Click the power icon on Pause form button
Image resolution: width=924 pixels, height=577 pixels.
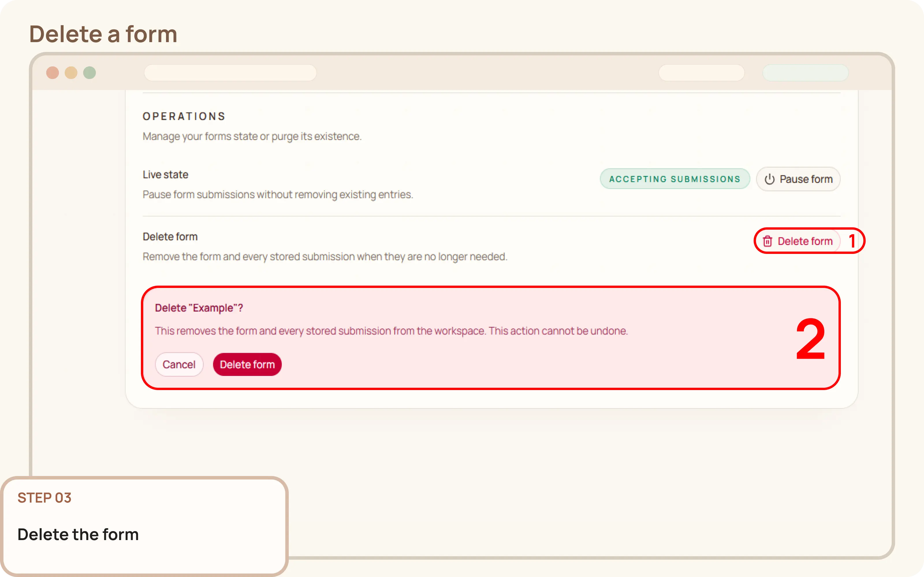[x=769, y=179]
